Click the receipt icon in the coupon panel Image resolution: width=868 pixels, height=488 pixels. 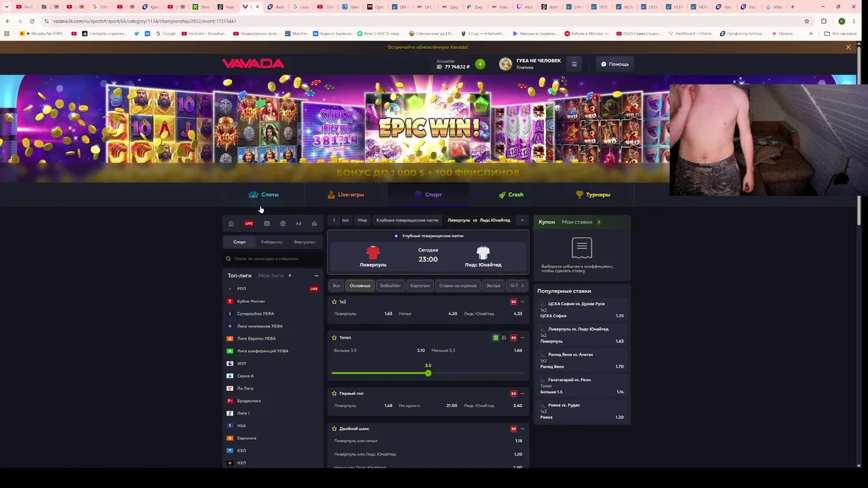pyautogui.click(x=582, y=247)
